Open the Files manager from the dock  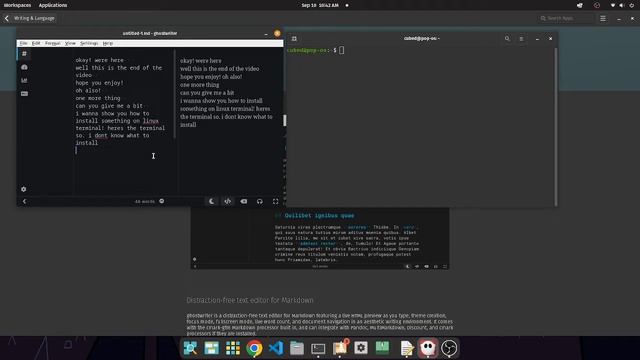coord(297,348)
